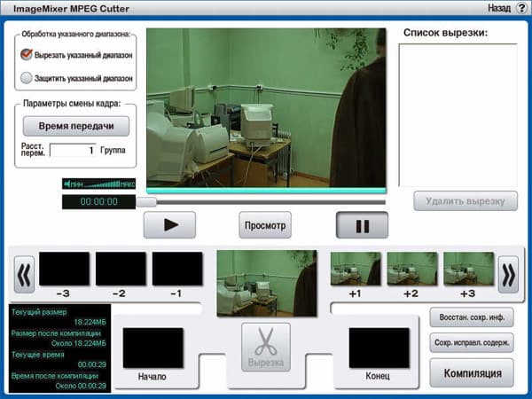Select the +2 frame thumbnail

coord(412,269)
